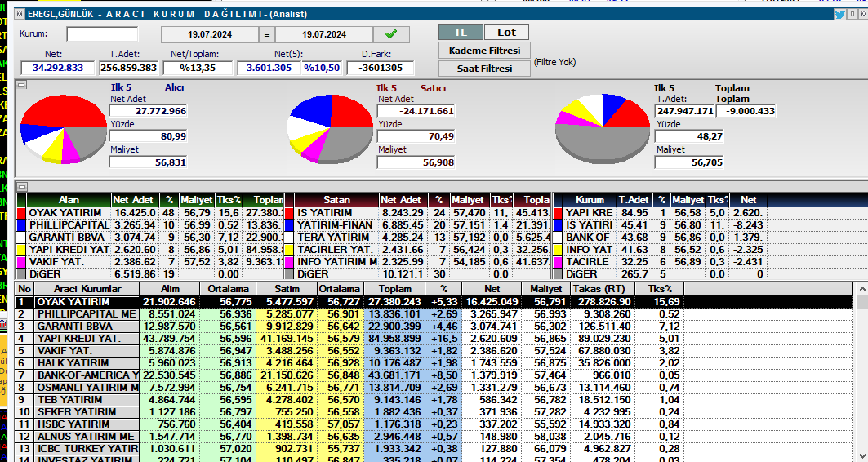Switch display to Lot mode

[506, 33]
